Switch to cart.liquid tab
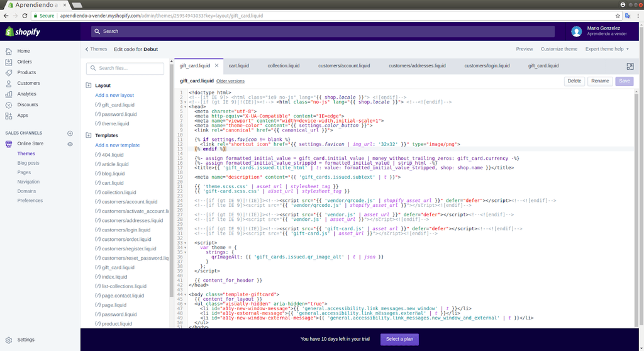Viewport: 644px width, 351px height. pos(238,66)
